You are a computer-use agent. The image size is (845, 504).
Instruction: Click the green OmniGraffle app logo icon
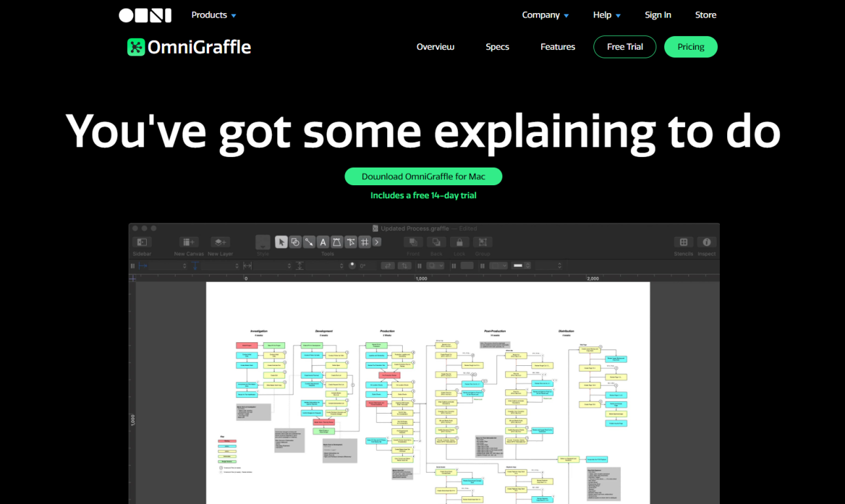click(x=136, y=46)
